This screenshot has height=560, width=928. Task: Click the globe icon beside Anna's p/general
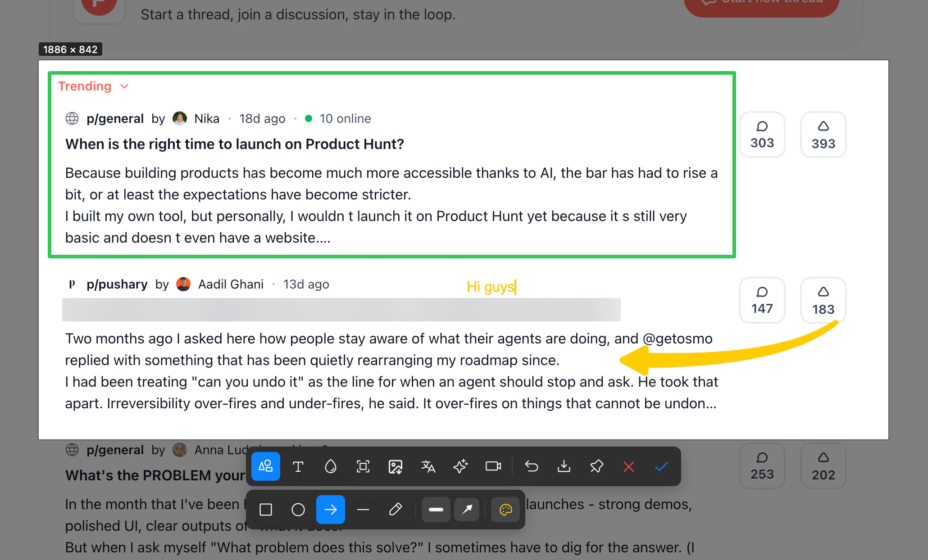[72, 450]
